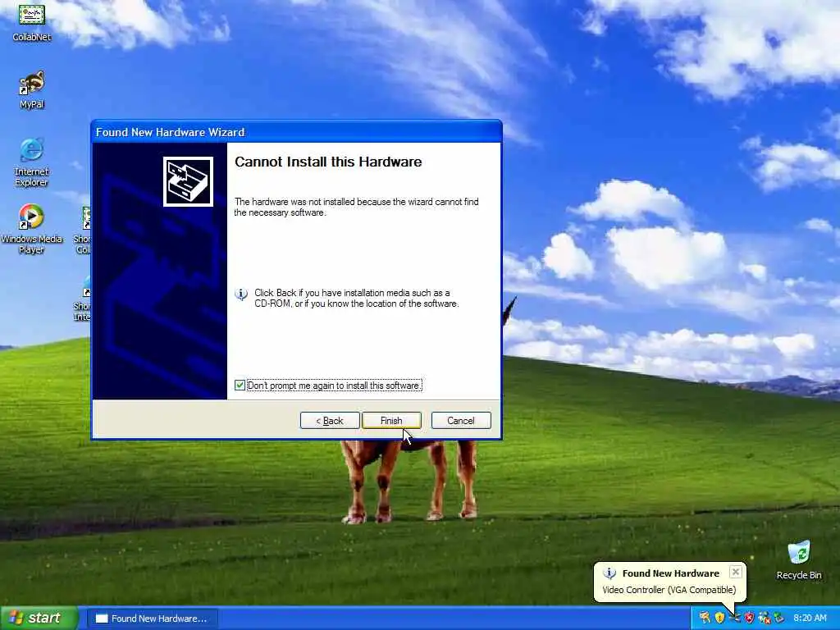Click the 8:20 AM taskbar clock
840x630 pixels.
click(x=810, y=619)
